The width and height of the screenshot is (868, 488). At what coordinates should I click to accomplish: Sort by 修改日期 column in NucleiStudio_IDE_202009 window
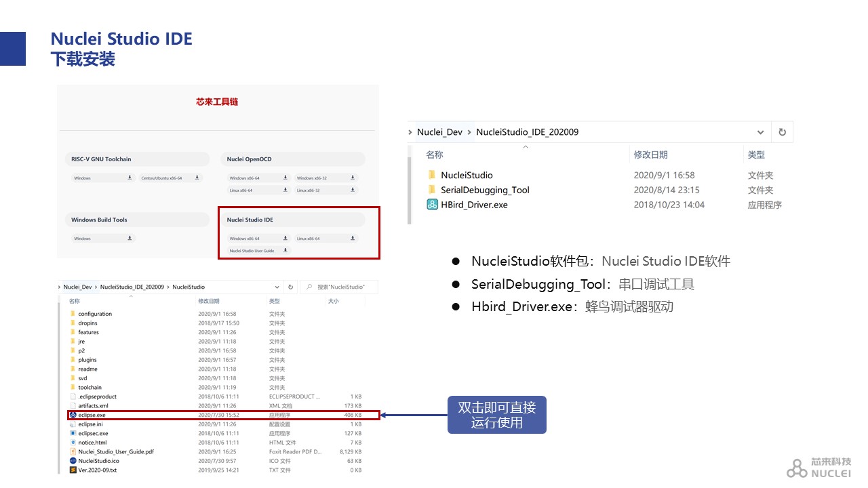(x=650, y=155)
